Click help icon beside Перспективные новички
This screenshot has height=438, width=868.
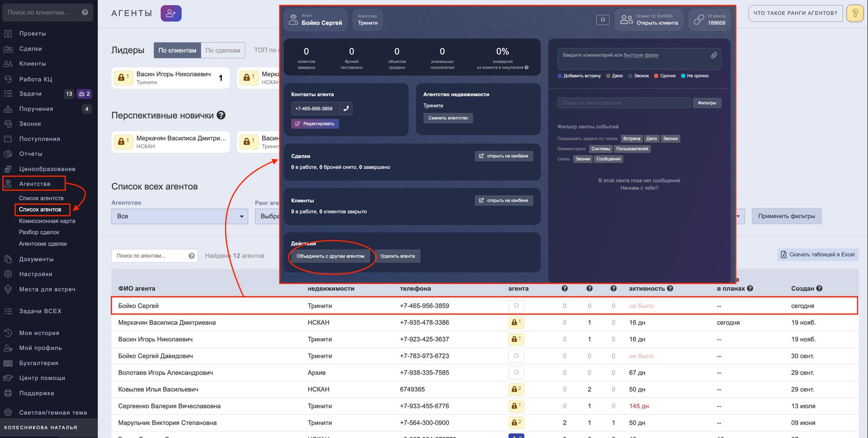coord(221,115)
